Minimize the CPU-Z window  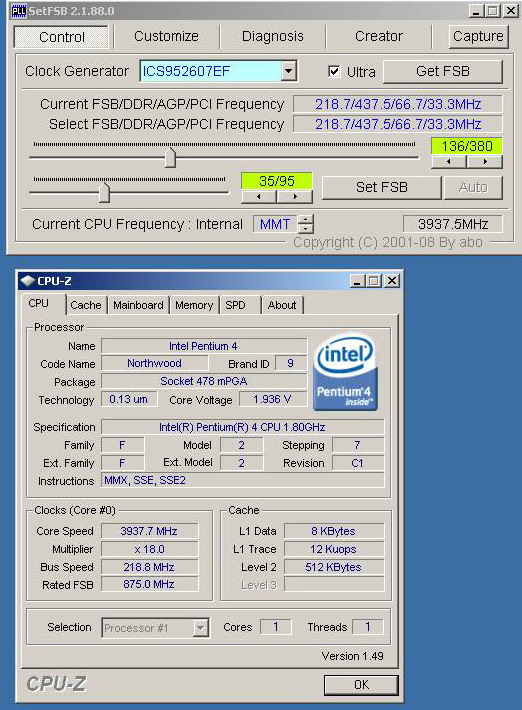pyautogui.click(x=357, y=281)
